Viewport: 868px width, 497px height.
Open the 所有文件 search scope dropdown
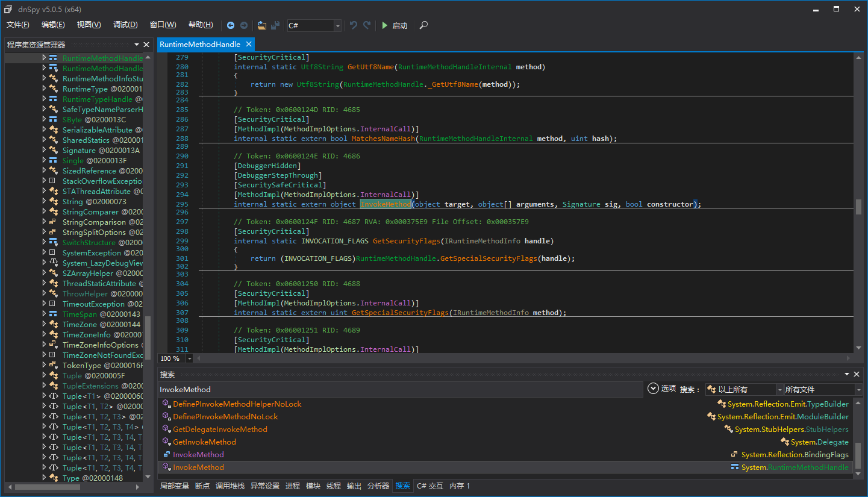click(858, 390)
